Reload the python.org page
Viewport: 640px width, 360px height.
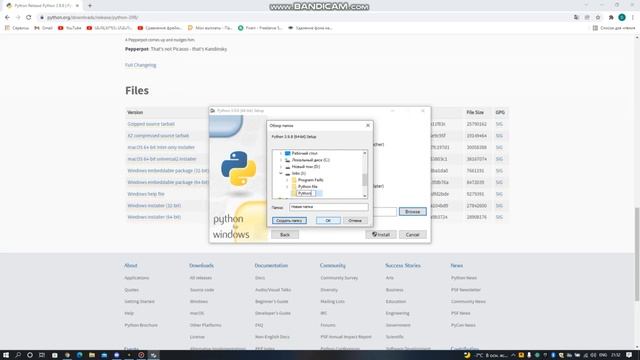tap(29, 18)
